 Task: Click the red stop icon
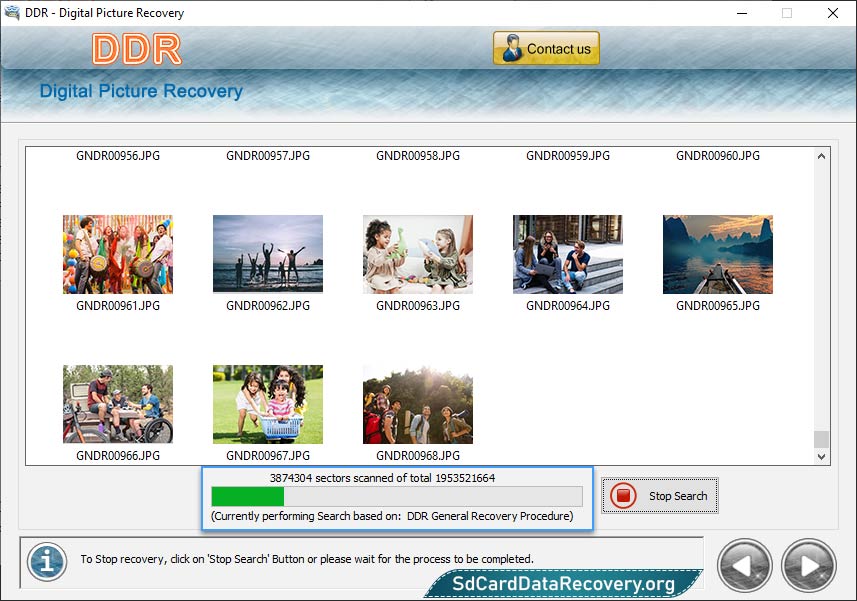623,496
